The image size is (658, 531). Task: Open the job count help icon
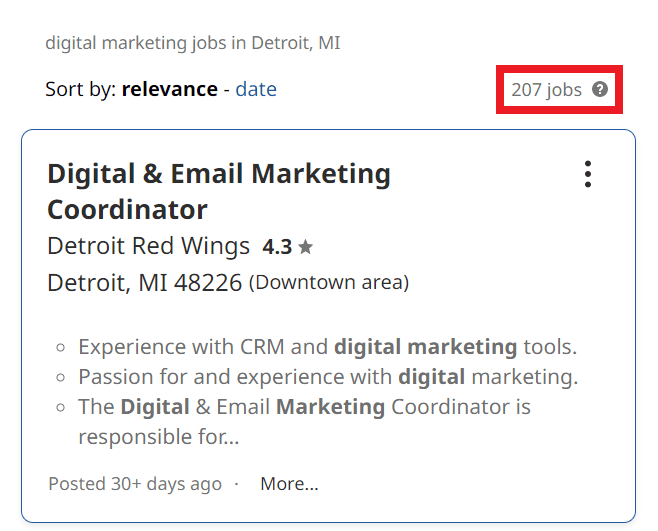[x=600, y=89]
